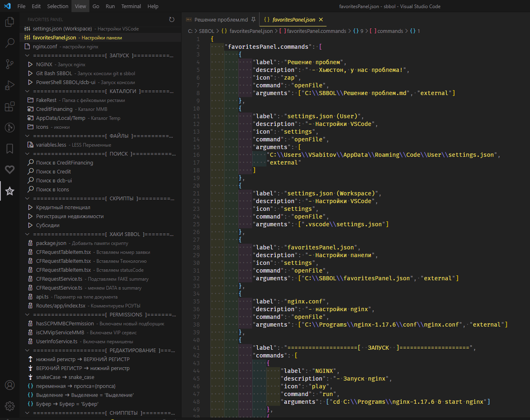This screenshot has width=530, height=420.
Task: Click the history clock icon in activity bar
Action: (10, 128)
